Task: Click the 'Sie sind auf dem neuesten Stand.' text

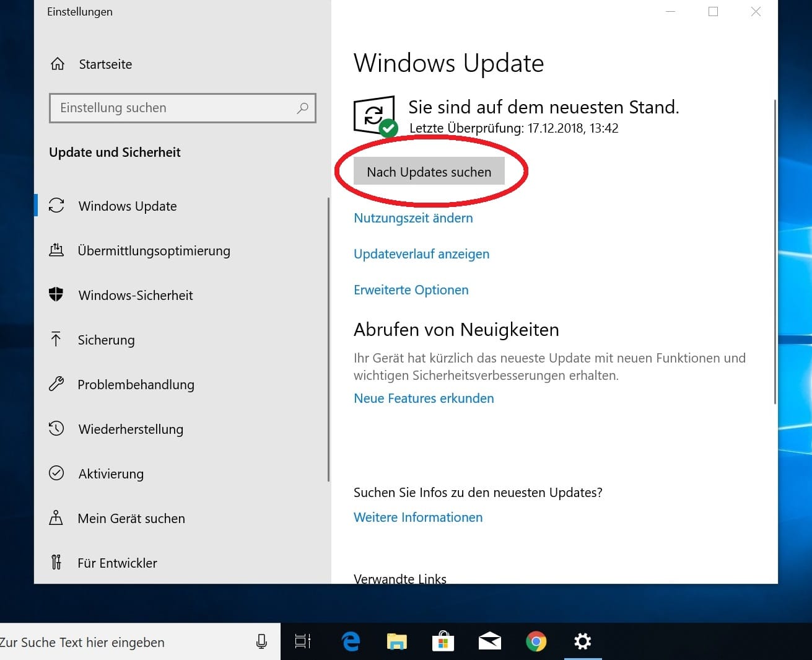Action: tap(544, 107)
